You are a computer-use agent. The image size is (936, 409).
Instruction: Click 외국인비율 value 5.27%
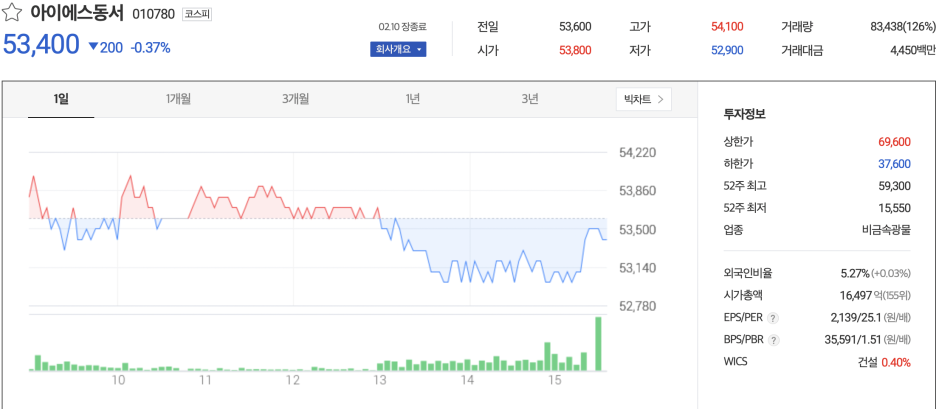(855, 273)
